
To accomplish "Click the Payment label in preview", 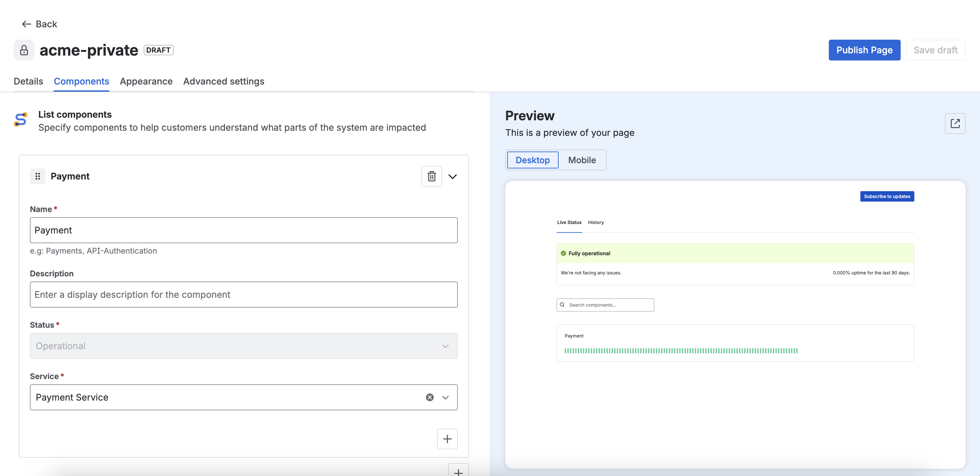I will pos(574,336).
